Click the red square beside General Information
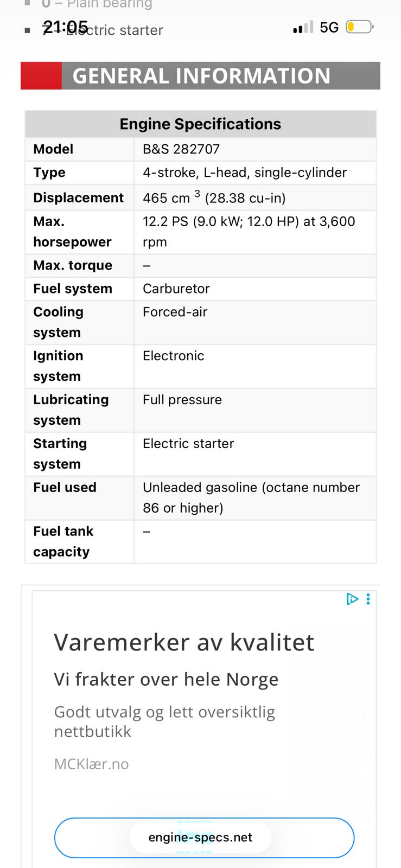Viewport: 401px width, 868px height. tap(41, 76)
